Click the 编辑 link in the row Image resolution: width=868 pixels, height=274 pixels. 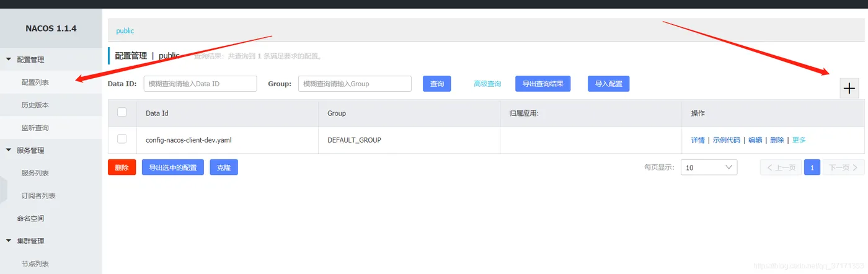coord(755,140)
